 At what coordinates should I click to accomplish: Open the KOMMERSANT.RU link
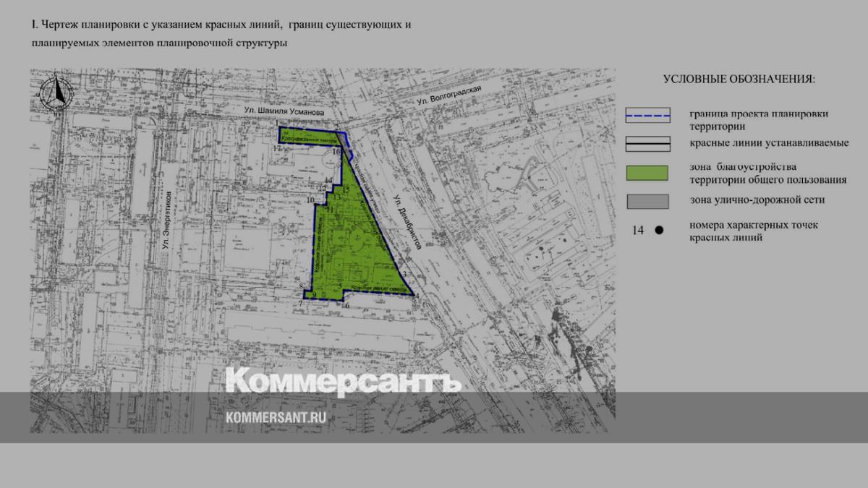tap(276, 418)
